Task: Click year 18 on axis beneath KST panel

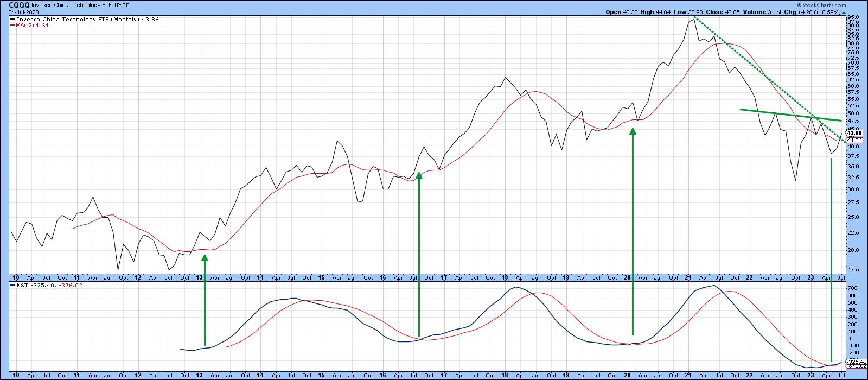Action: 505,376
